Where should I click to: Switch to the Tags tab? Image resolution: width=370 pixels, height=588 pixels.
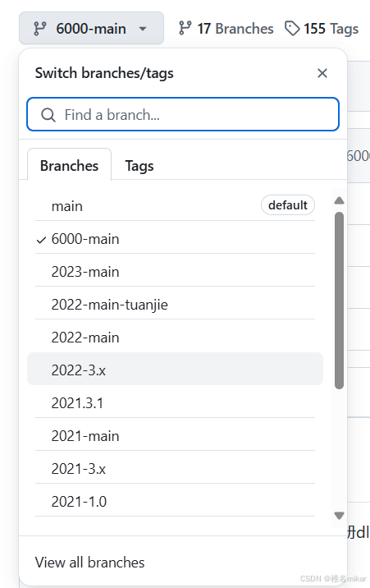click(x=139, y=166)
